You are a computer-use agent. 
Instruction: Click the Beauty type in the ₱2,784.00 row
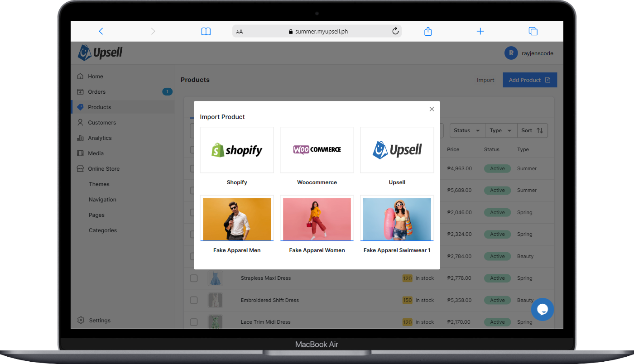tap(525, 256)
